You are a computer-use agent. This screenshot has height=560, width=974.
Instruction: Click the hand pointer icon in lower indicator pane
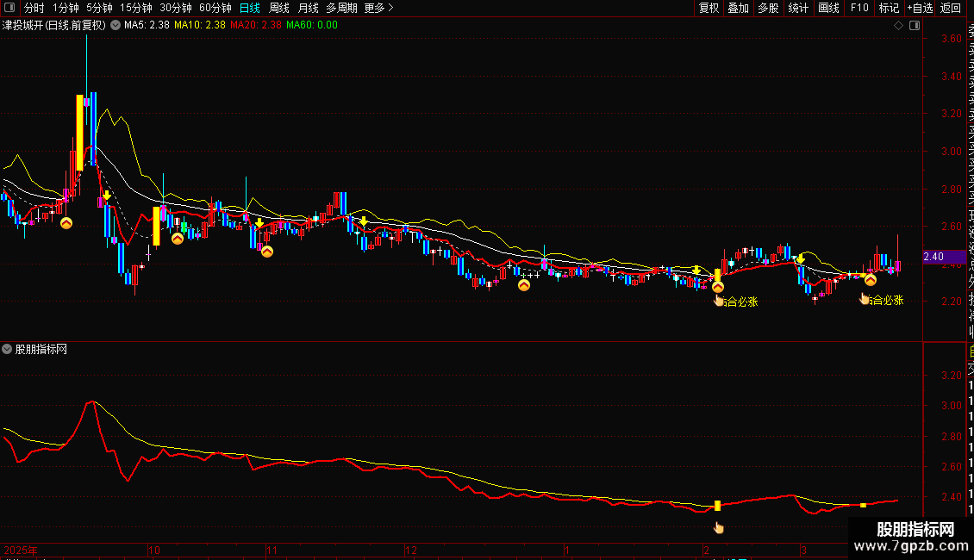click(x=718, y=527)
